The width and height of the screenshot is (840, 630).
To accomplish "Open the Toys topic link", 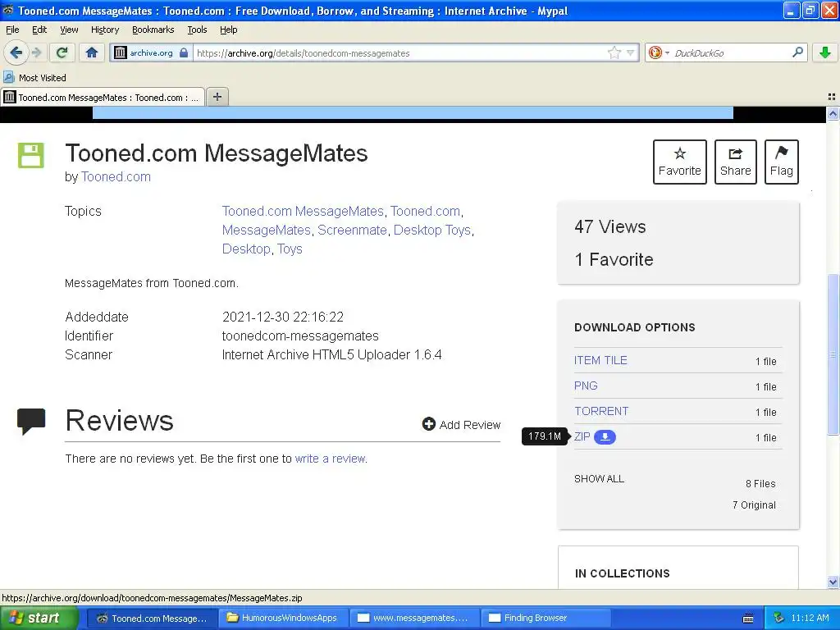I will tap(290, 249).
